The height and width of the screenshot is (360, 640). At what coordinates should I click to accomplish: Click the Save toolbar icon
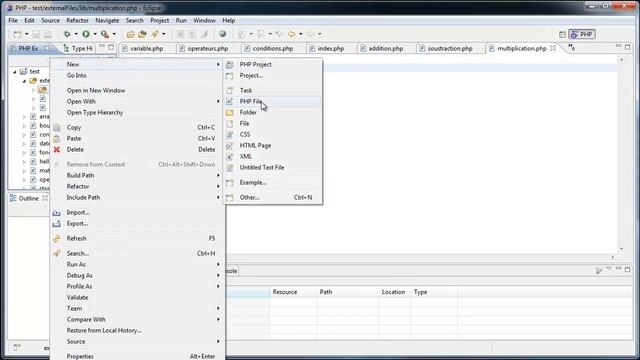36,34
